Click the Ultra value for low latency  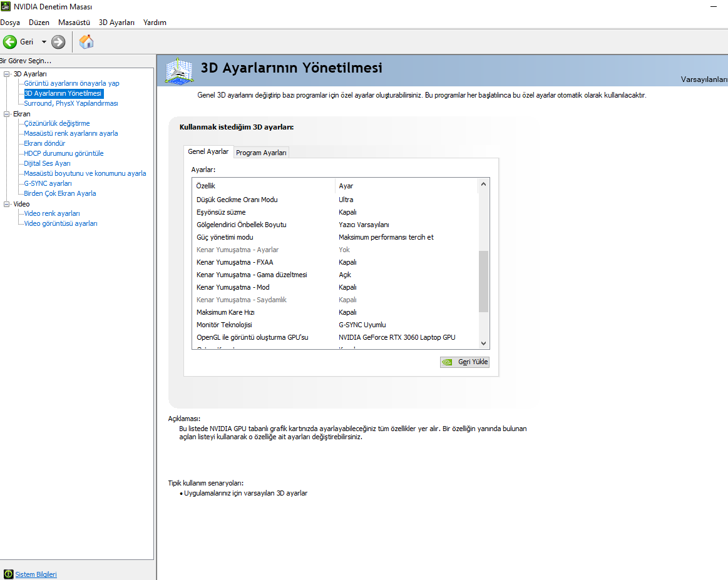tap(346, 200)
